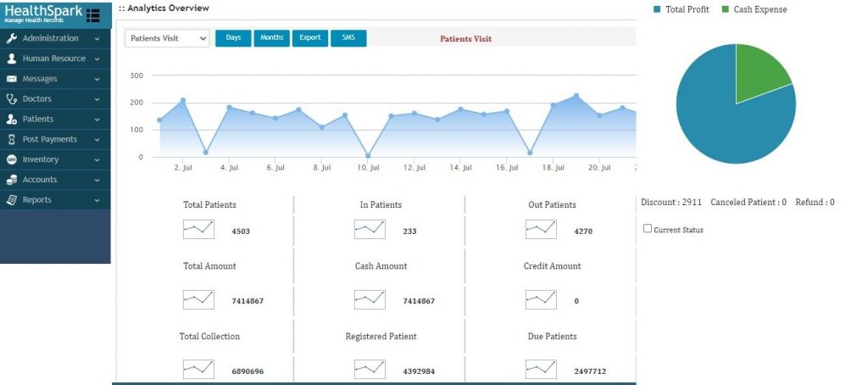
Task: Expand the Patients chevron
Action: (97, 120)
